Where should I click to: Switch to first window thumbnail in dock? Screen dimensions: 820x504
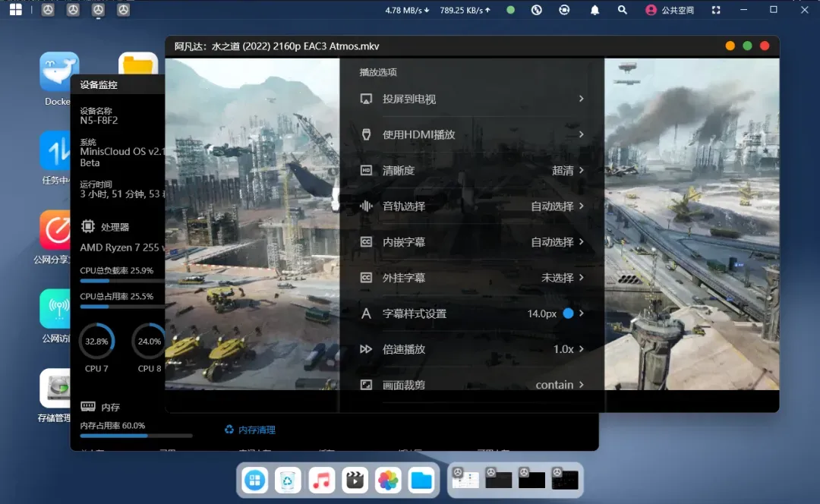(x=465, y=479)
